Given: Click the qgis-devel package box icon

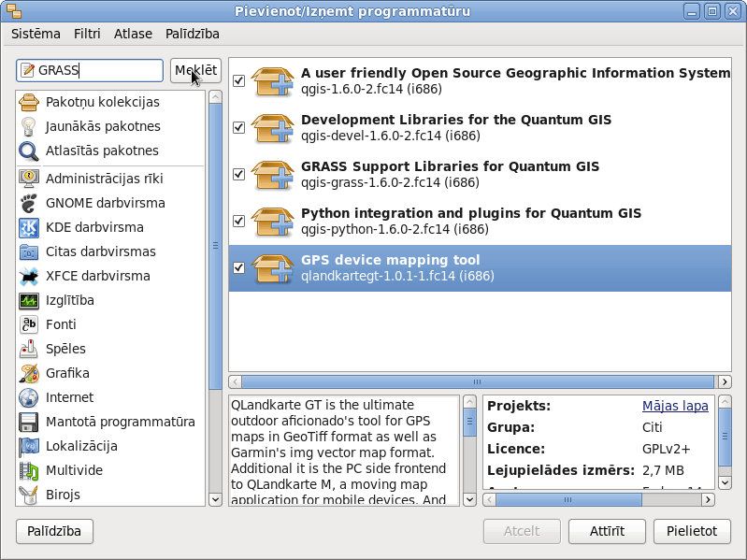Looking at the screenshot, I should [272, 128].
